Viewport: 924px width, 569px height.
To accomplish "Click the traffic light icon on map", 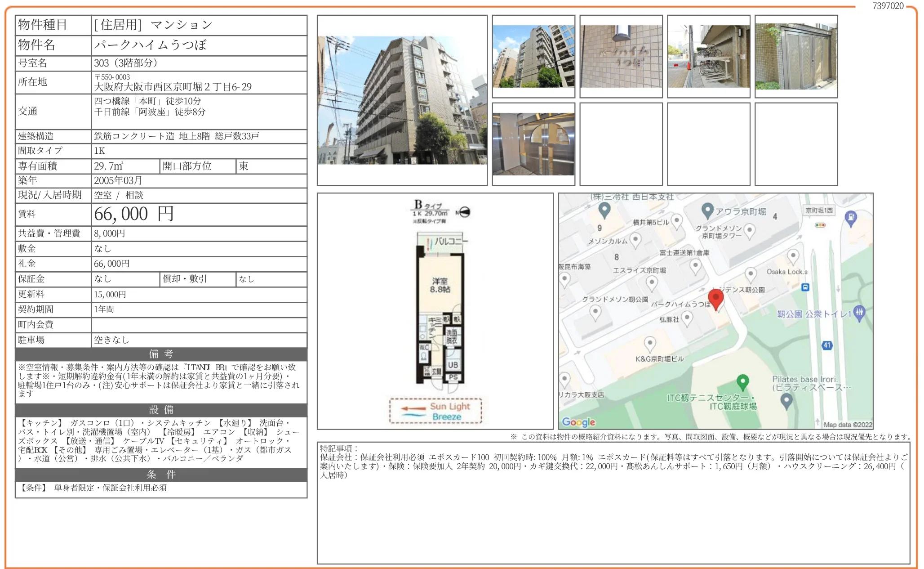I will [x=820, y=225].
